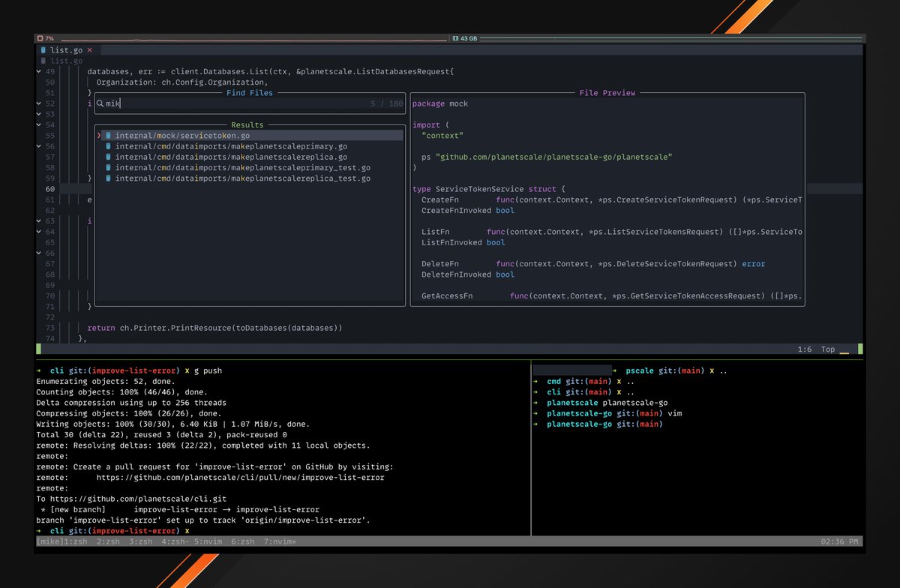Click "type ServiceTokenService struct" in preview
This screenshot has height=588, width=900.
(x=487, y=189)
